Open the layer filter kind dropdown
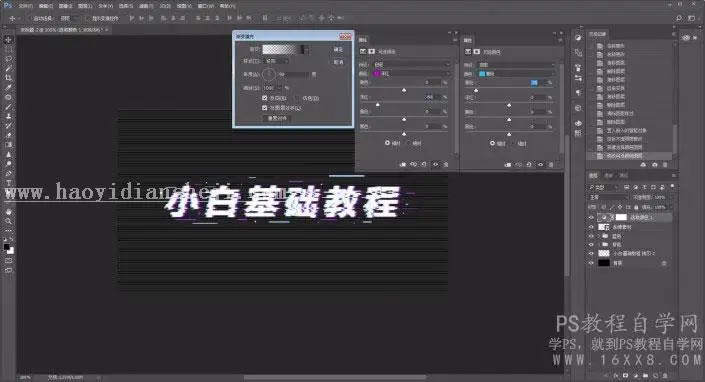The image size is (705, 382). pos(604,187)
